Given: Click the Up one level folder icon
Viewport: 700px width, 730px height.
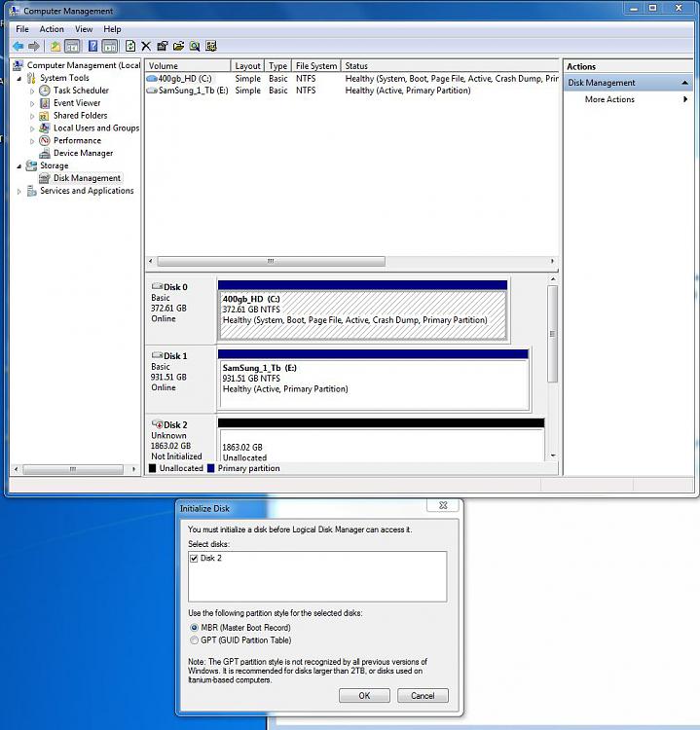Looking at the screenshot, I should (55, 46).
